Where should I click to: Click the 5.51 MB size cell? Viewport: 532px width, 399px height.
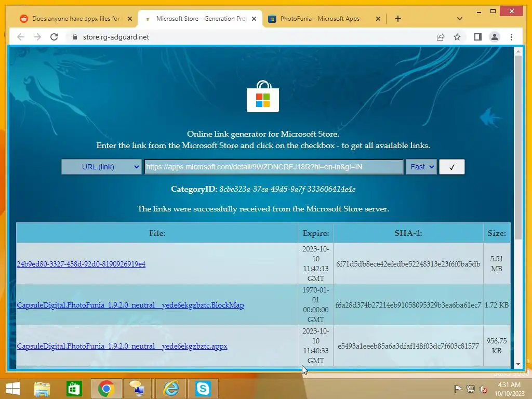497,263
